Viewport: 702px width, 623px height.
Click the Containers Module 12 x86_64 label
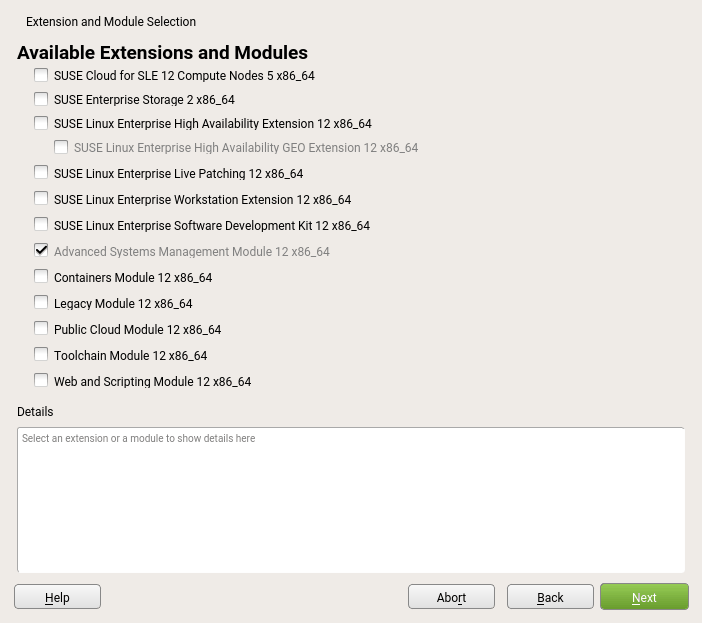click(133, 278)
